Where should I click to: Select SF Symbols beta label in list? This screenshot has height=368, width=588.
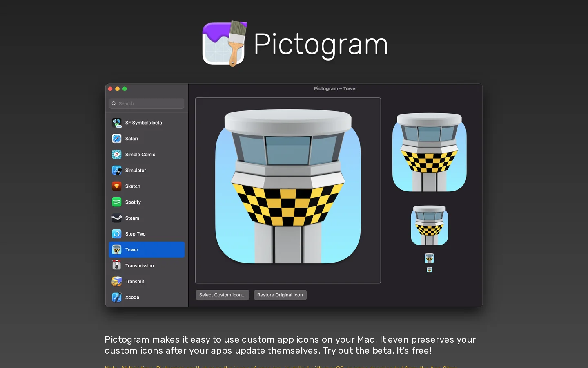[144, 123]
